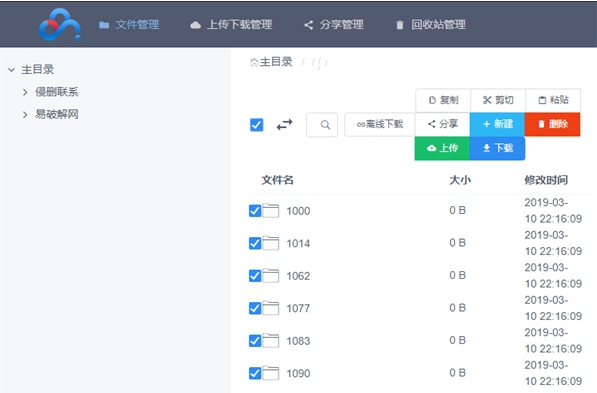Toggle the select-all checkbox
This screenshot has width=597, height=393.
(x=257, y=125)
